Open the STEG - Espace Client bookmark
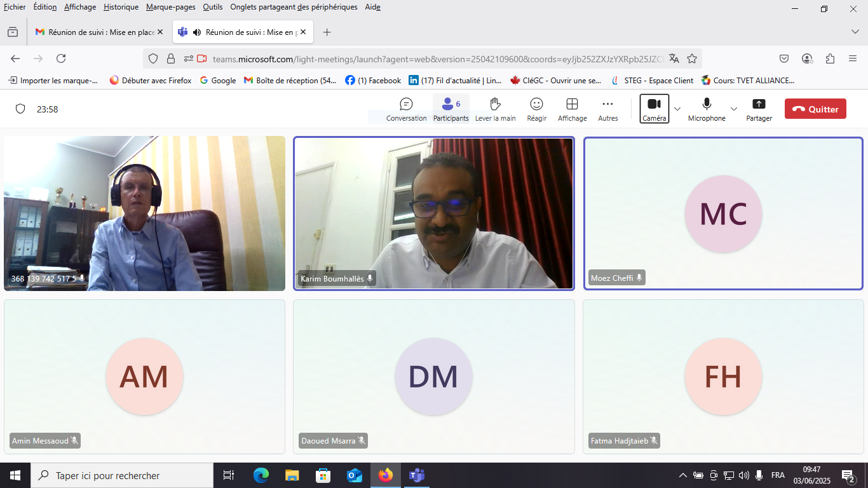The image size is (868, 488). click(652, 81)
